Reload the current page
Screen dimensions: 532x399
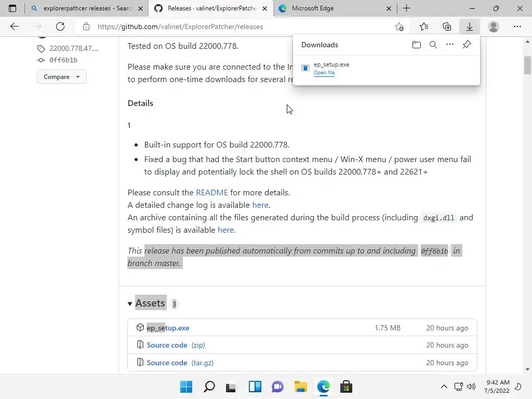(60, 26)
